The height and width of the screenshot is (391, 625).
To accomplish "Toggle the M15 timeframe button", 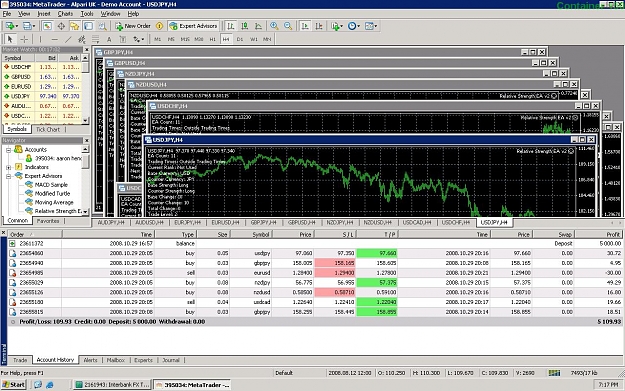I will click(x=185, y=39).
